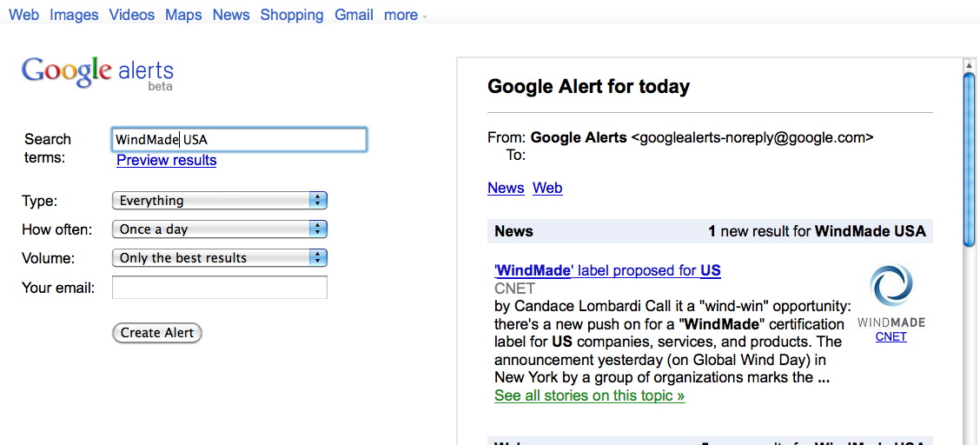Jump to the News section link
The image size is (980, 445).
click(506, 188)
